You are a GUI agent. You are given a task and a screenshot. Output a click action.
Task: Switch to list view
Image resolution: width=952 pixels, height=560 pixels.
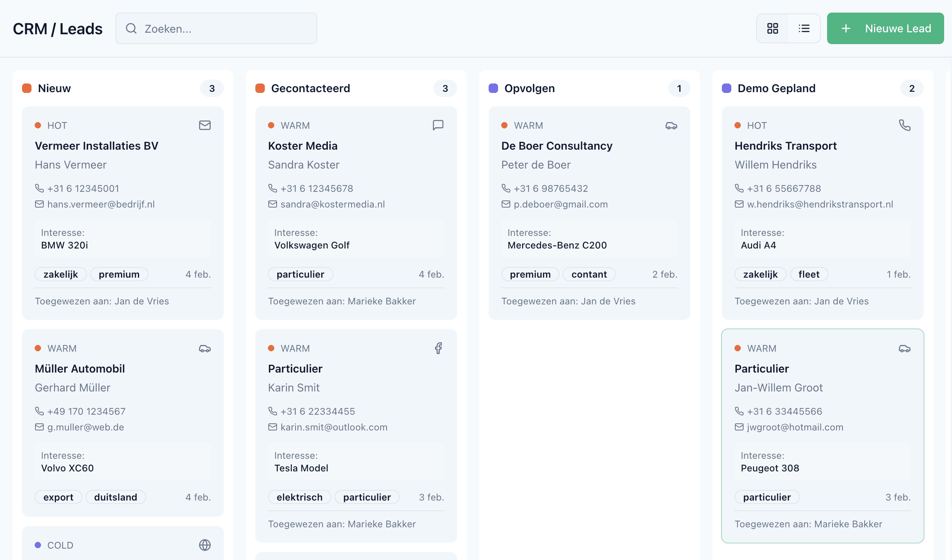pyautogui.click(x=804, y=28)
